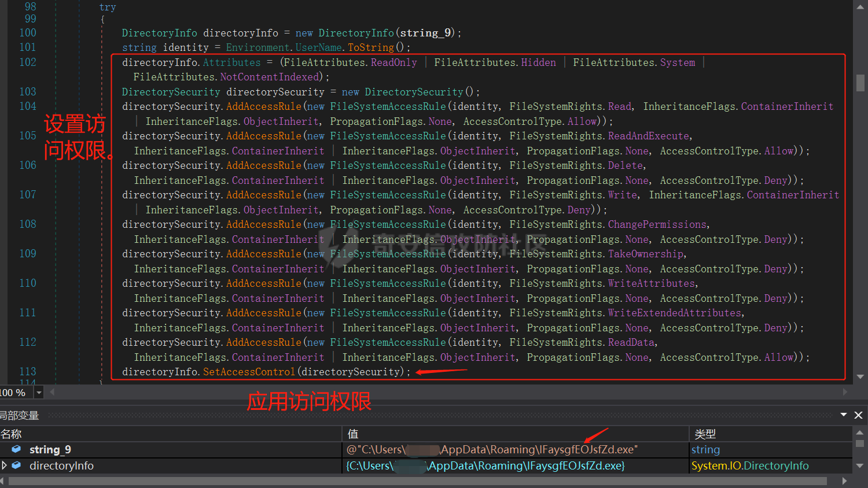
Task: Click the locals panel horizontal scroll thumb
Action: 418,481
